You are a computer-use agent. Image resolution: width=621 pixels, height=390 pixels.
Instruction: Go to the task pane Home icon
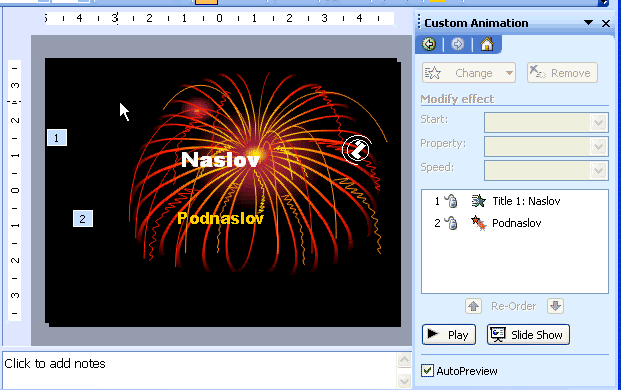tap(487, 44)
